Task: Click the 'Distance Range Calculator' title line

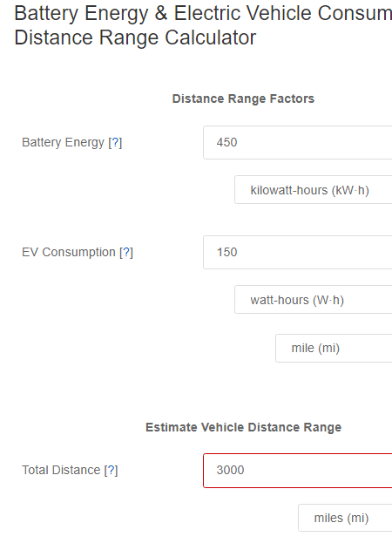Action: (135, 37)
